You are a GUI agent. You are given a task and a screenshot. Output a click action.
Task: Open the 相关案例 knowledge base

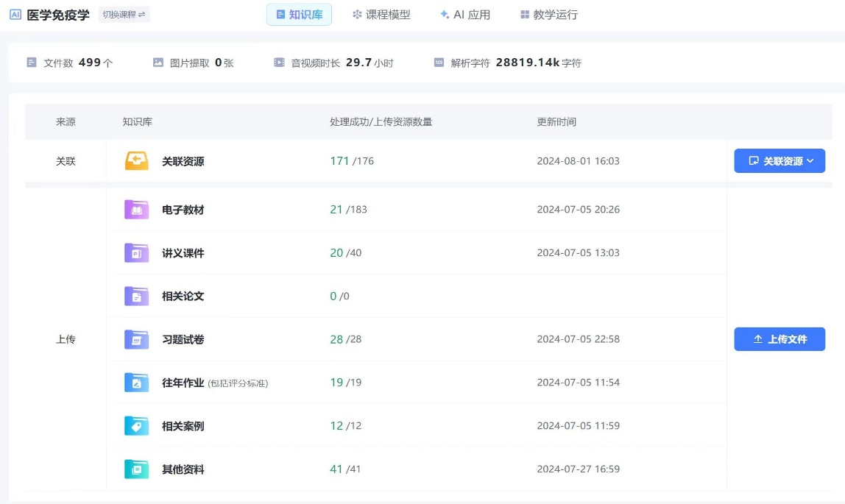click(x=183, y=426)
